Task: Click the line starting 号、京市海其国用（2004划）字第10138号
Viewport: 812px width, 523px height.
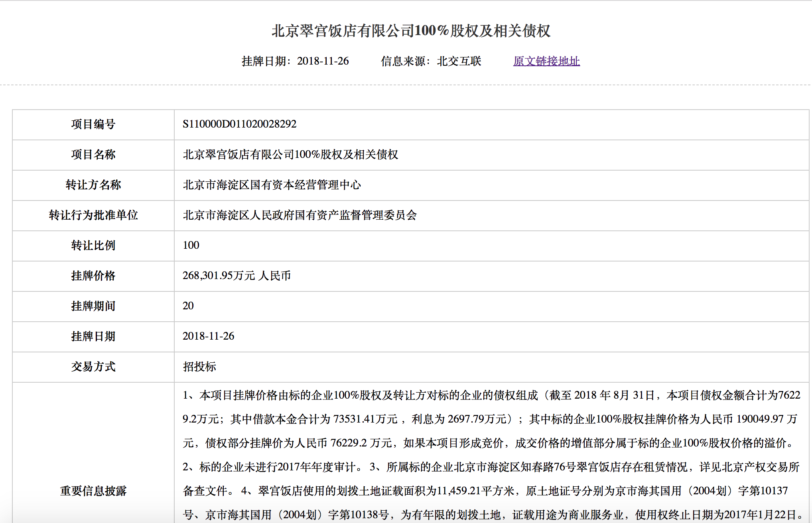Action: coord(493,515)
